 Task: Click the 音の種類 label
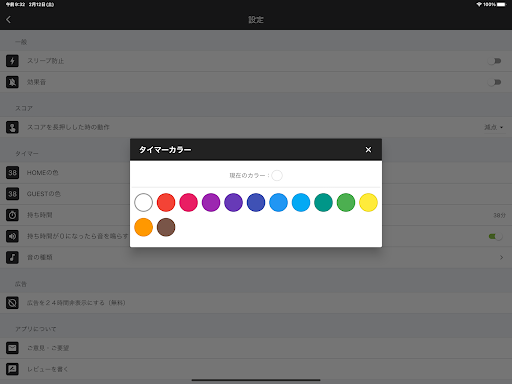click(x=40, y=257)
